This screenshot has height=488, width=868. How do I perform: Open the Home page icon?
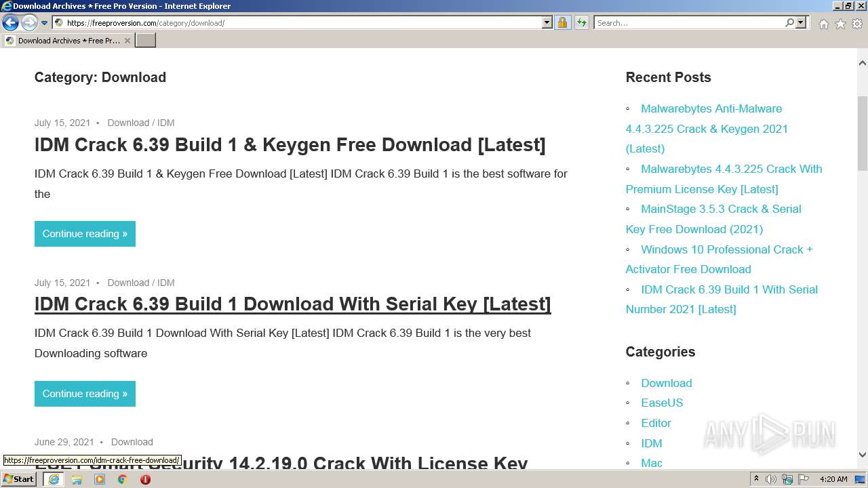click(x=823, y=24)
